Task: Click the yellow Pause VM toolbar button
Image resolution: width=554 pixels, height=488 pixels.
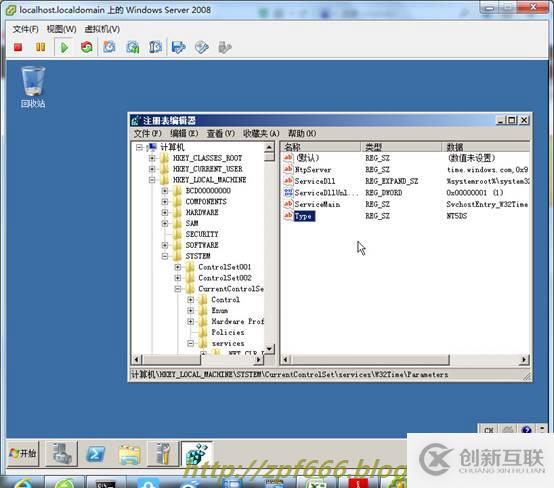Action: (x=41, y=47)
